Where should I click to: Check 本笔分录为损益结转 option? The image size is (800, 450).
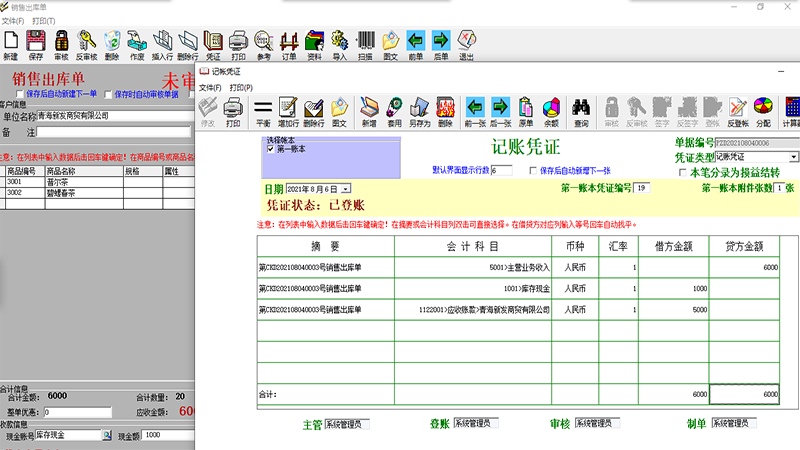[683, 172]
